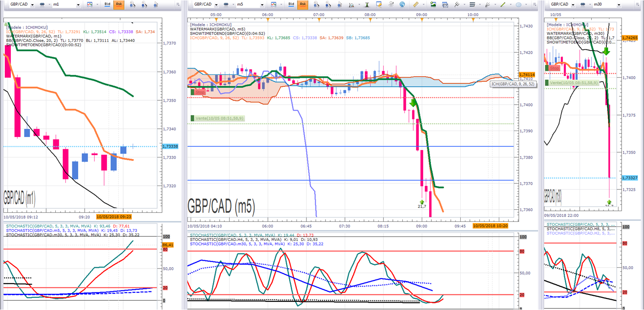Click first zoom icon in m1 toolbar

132,5
